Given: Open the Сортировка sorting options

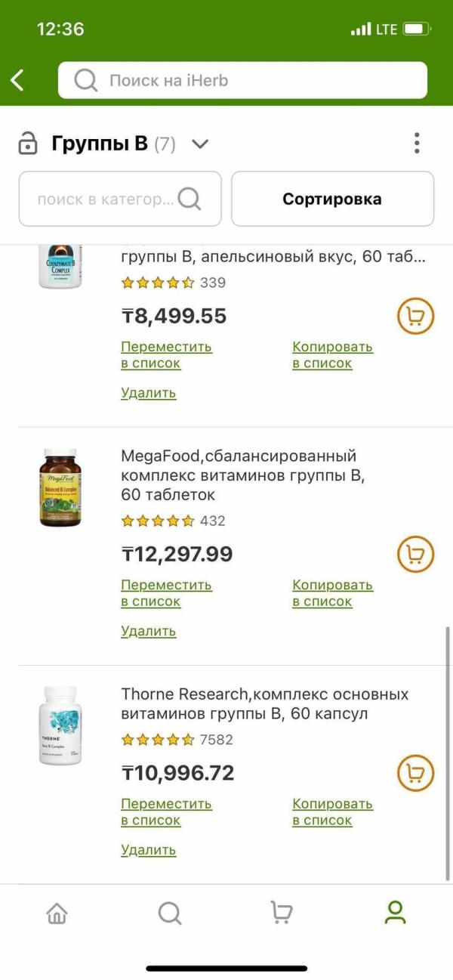Looking at the screenshot, I should click(x=332, y=199).
